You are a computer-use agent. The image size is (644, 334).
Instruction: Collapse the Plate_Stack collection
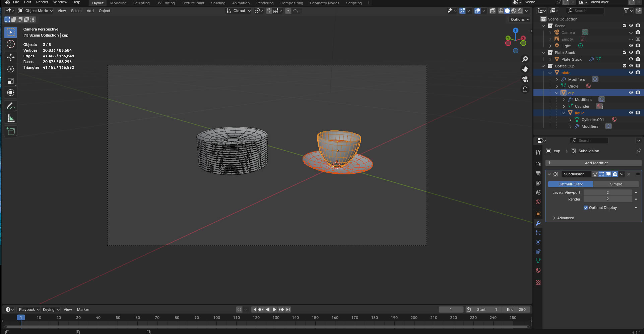543,53
